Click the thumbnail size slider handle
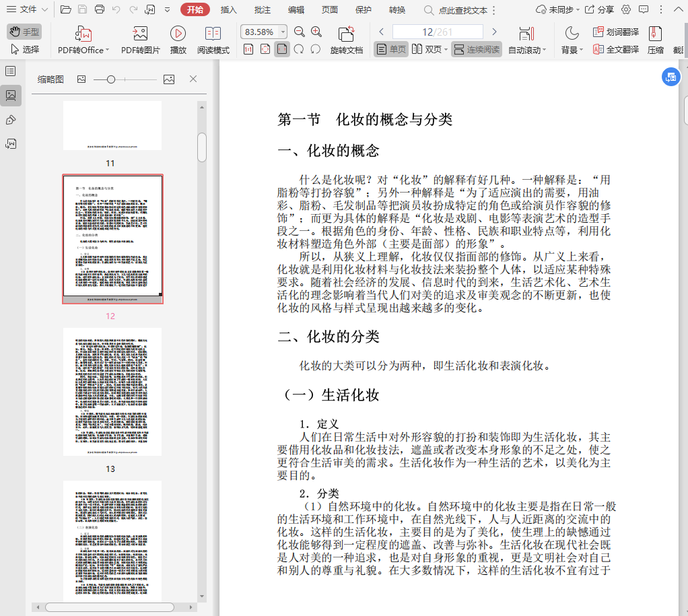The height and width of the screenshot is (616, 688). pyautogui.click(x=111, y=79)
